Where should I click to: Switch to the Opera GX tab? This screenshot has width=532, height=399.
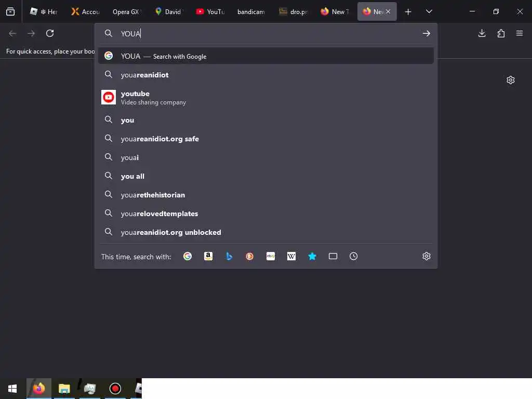tap(126, 11)
